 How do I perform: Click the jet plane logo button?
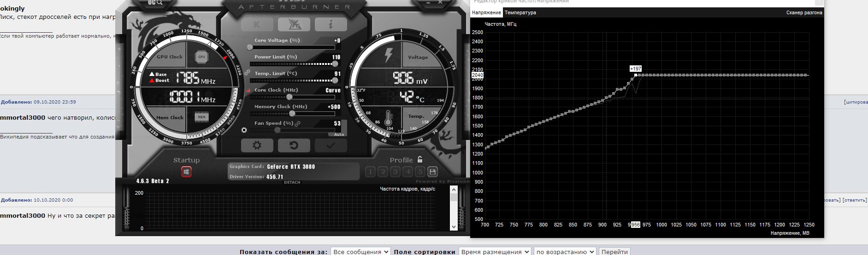(x=294, y=24)
